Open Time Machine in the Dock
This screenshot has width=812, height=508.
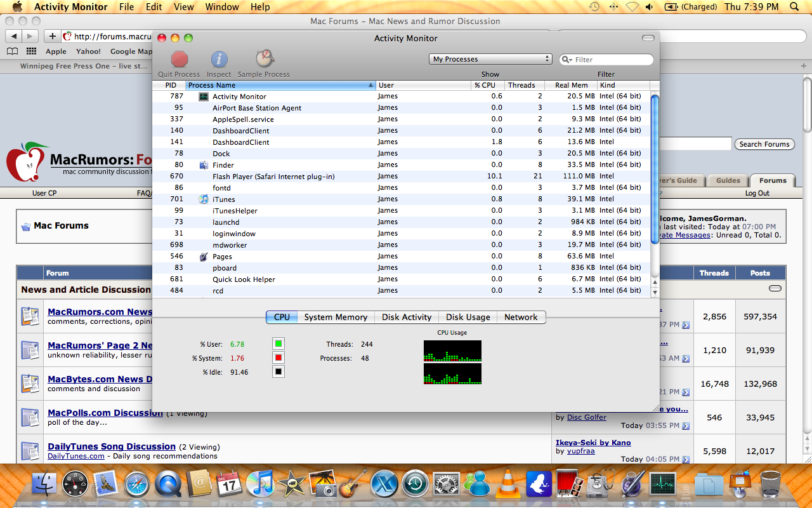click(416, 485)
